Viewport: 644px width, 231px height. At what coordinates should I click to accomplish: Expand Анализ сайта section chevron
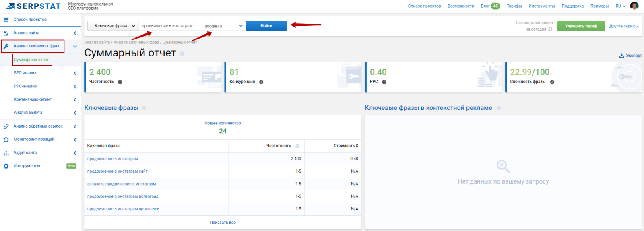click(75, 33)
